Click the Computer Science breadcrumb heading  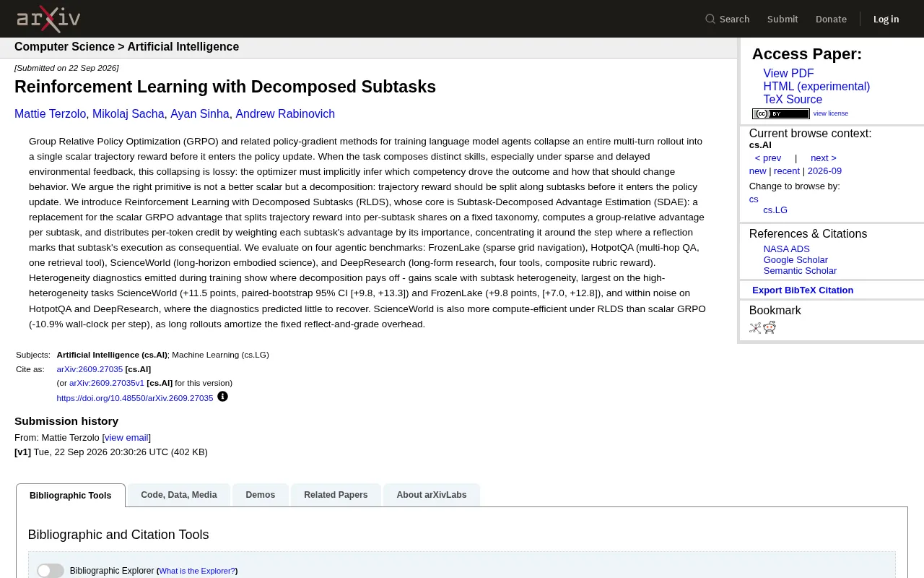click(64, 47)
